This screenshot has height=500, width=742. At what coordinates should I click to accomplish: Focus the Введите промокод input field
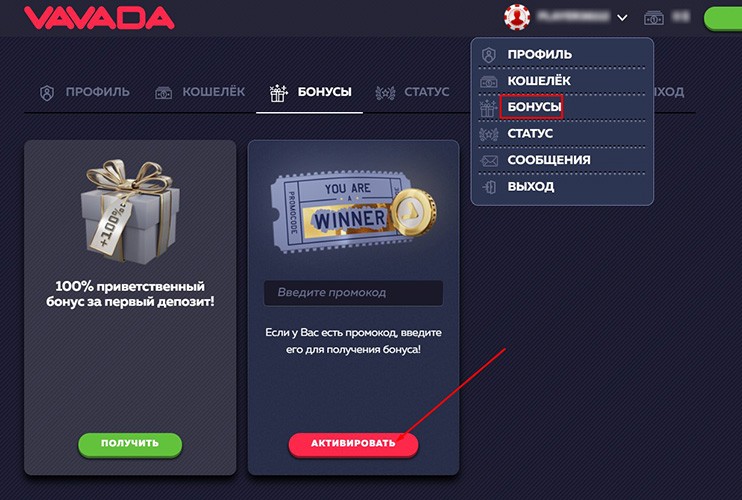[x=353, y=293]
